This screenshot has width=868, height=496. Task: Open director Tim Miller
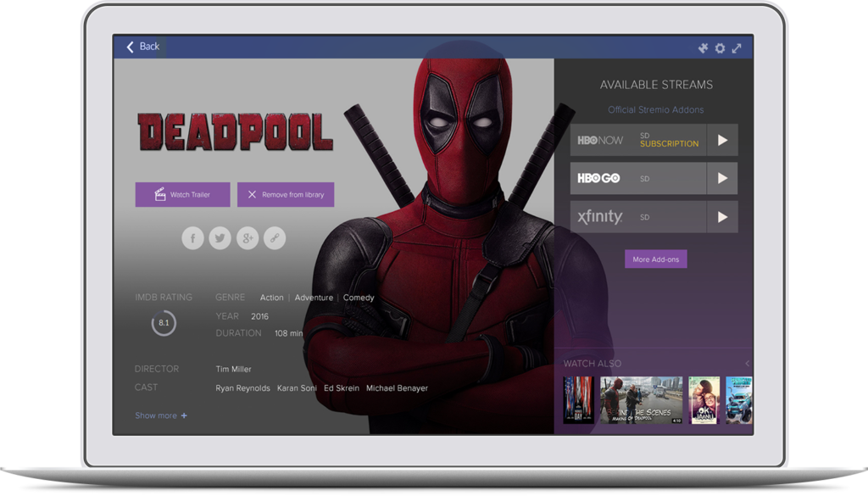click(x=234, y=369)
